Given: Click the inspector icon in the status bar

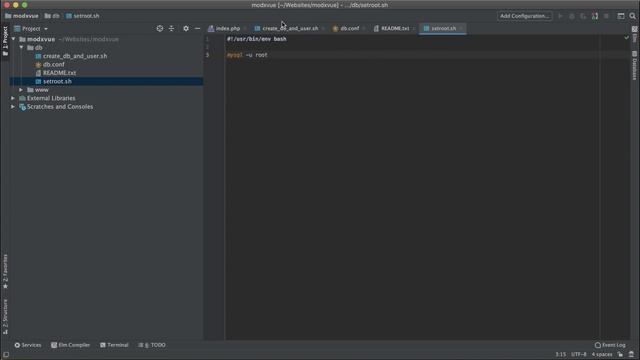Looking at the screenshot, I should (631, 354).
